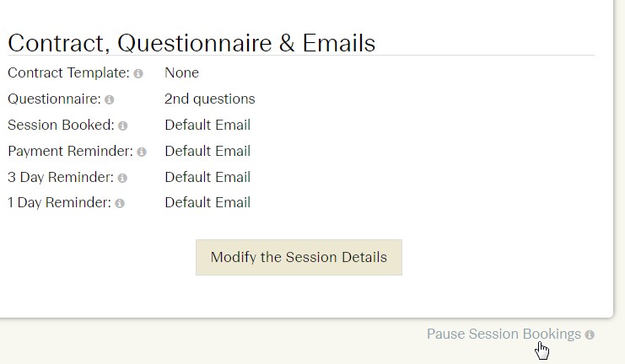Viewport: 625px width, 364px height.
Task: Click the Questionnaire info icon
Action: pyautogui.click(x=109, y=99)
